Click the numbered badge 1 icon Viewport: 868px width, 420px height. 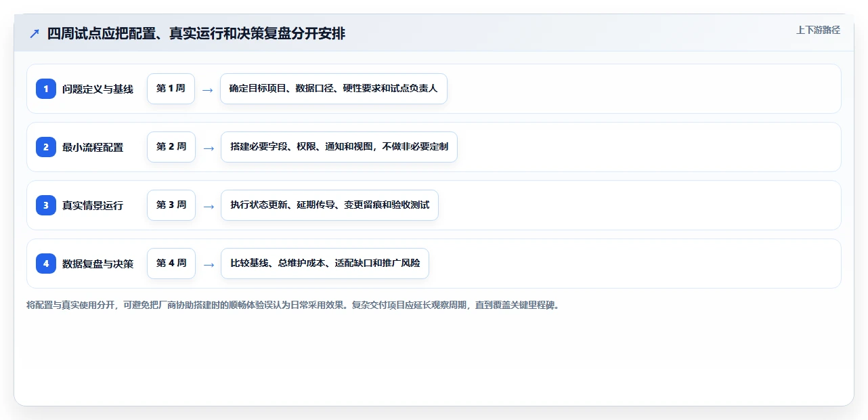46,89
